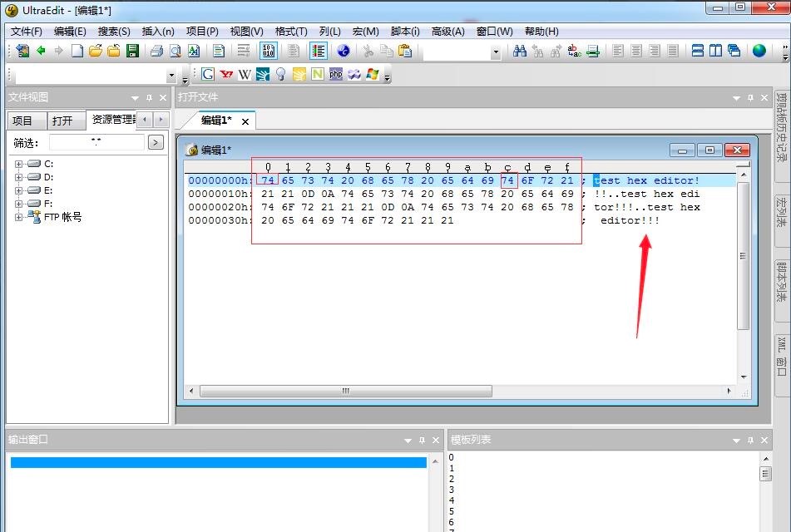The width and height of the screenshot is (791, 532).
Task: Click the globe browser icon
Action: [x=759, y=51]
